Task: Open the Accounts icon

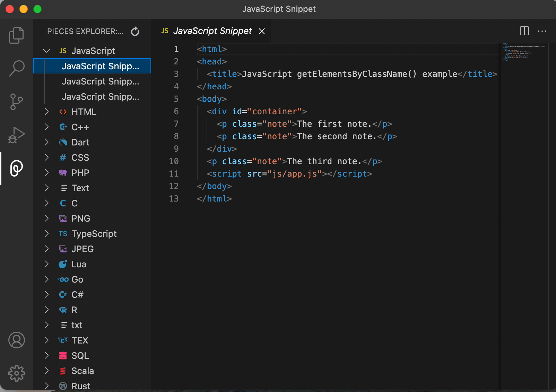Action: [16, 340]
